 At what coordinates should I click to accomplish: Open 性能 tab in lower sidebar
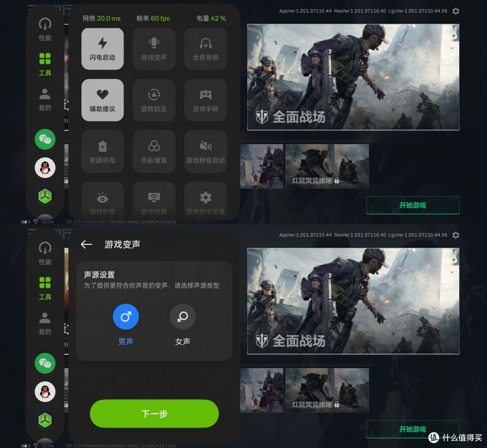click(45, 254)
